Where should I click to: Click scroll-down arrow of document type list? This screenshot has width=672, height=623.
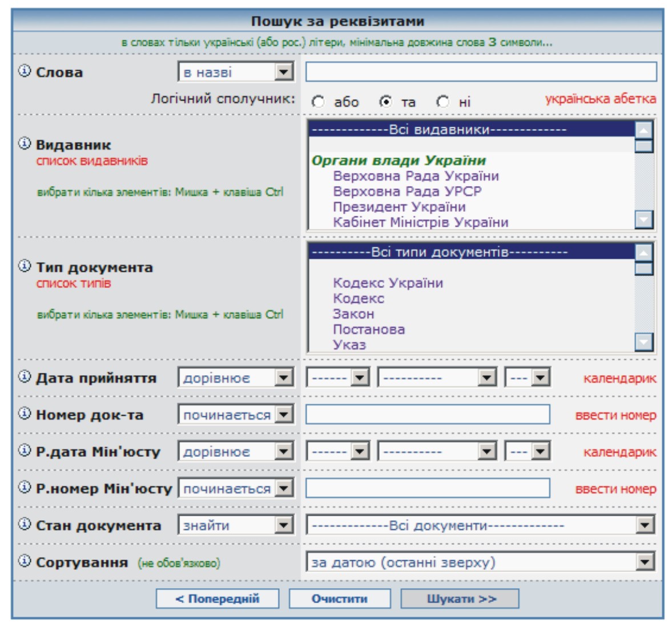coord(643,342)
